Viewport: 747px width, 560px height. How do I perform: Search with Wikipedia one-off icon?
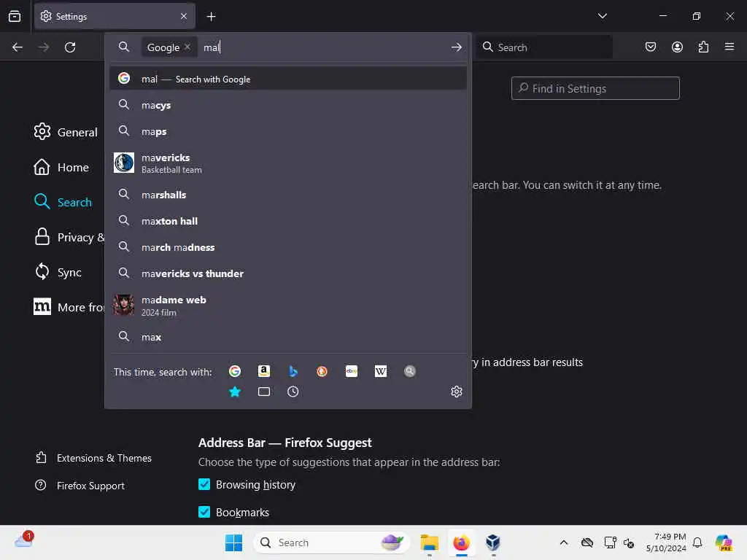pyautogui.click(x=381, y=371)
